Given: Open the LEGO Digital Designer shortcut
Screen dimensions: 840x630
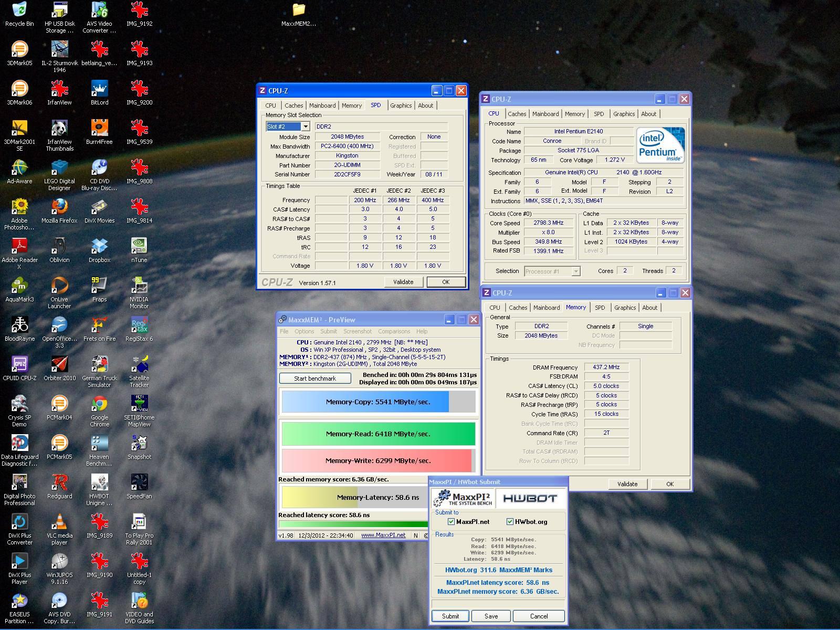Looking at the screenshot, I should pyautogui.click(x=59, y=175).
